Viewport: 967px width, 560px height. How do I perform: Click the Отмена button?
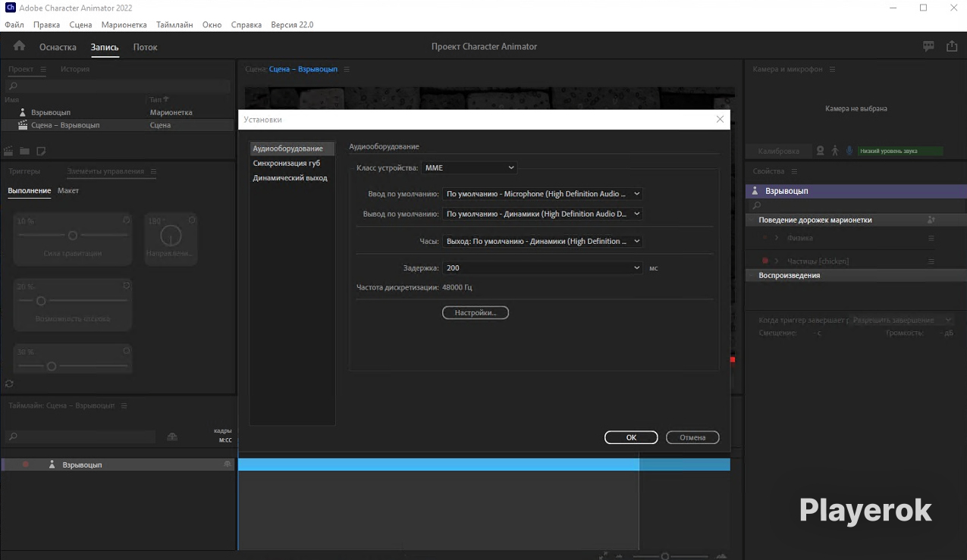[692, 437]
